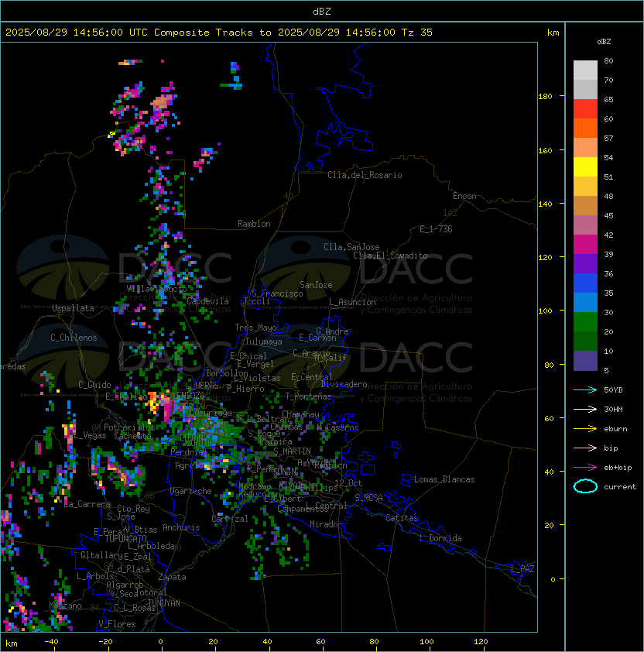Click the 'Potrerillos' map label
Image resolution: width=644 pixels, height=652 pixels.
coord(129,427)
